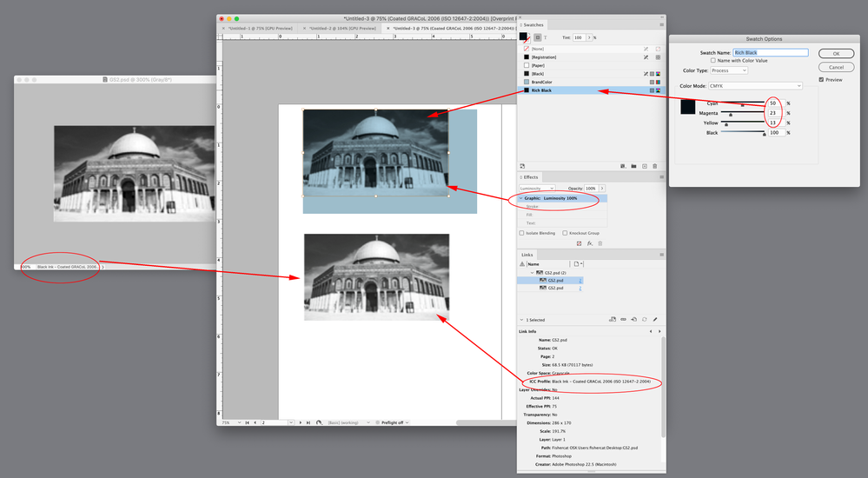Screen dimensions: 868x478
Task: Collapse the 1 Selected link info section
Action: (x=521, y=320)
